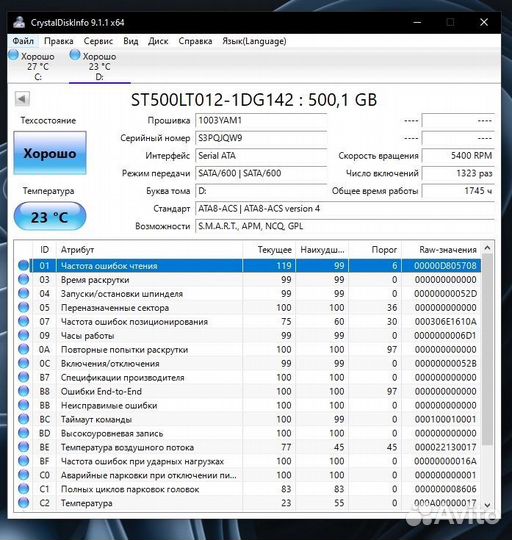Open the Язык(Language) menu
This screenshot has width=512, height=540.
pyautogui.click(x=254, y=41)
